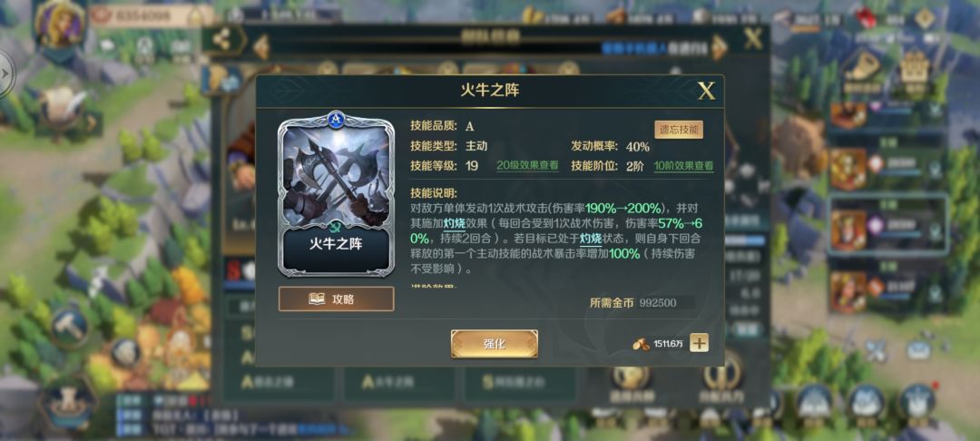The height and width of the screenshot is (441, 980).
Task: Expand the left edge side arrow
Action: (x=5, y=73)
